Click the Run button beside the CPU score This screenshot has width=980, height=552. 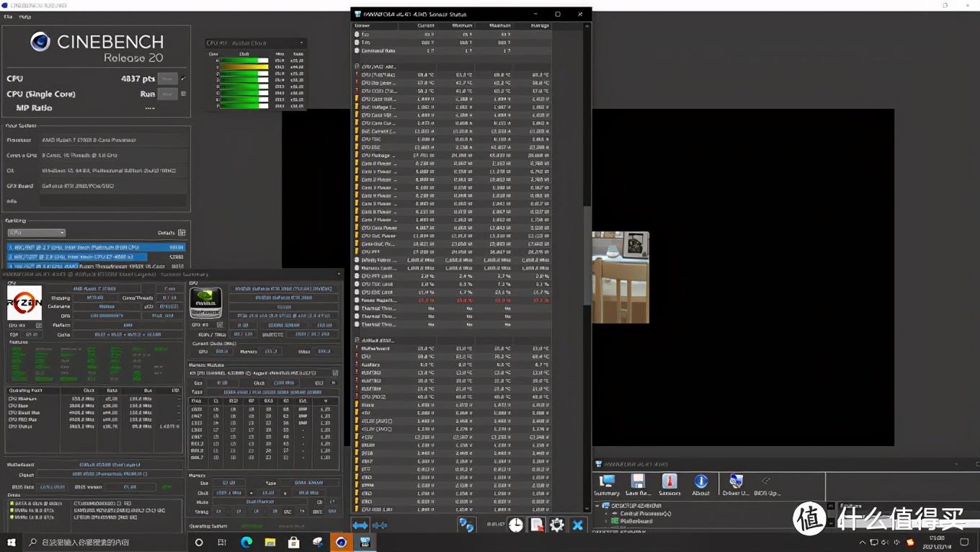click(x=167, y=79)
